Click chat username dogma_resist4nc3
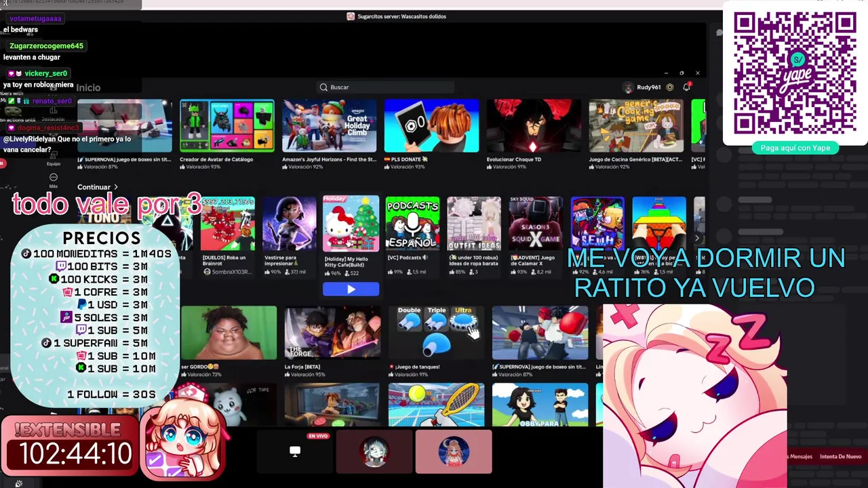This screenshot has height=488, width=868. point(48,128)
